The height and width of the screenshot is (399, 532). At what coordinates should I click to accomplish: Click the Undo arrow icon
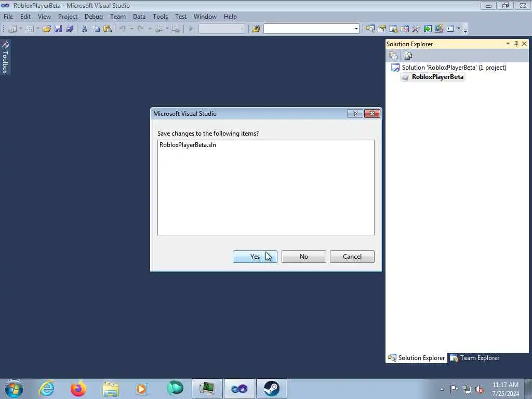coord(123,29)
